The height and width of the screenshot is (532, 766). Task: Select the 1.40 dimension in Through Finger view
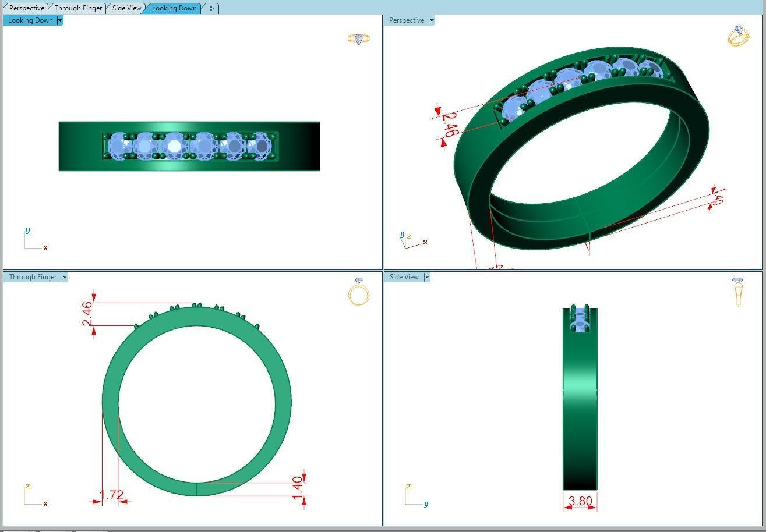tap(297, 488)
